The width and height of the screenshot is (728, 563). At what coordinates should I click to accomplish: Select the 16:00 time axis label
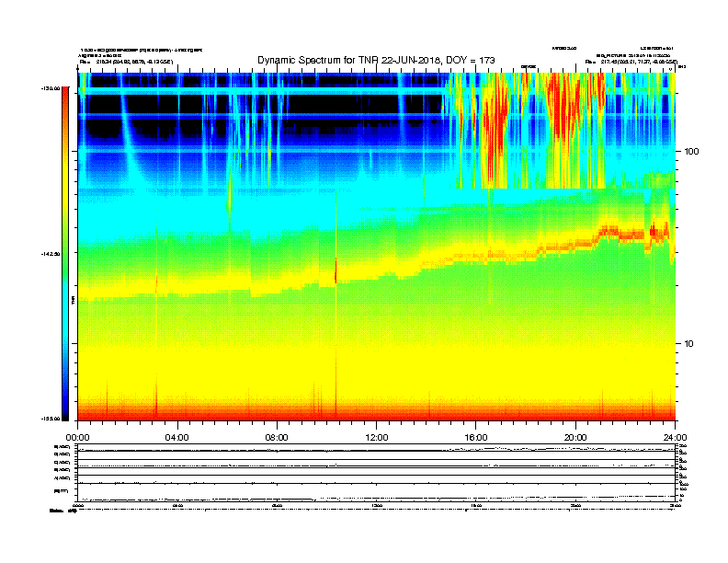(x=476, y=438)
